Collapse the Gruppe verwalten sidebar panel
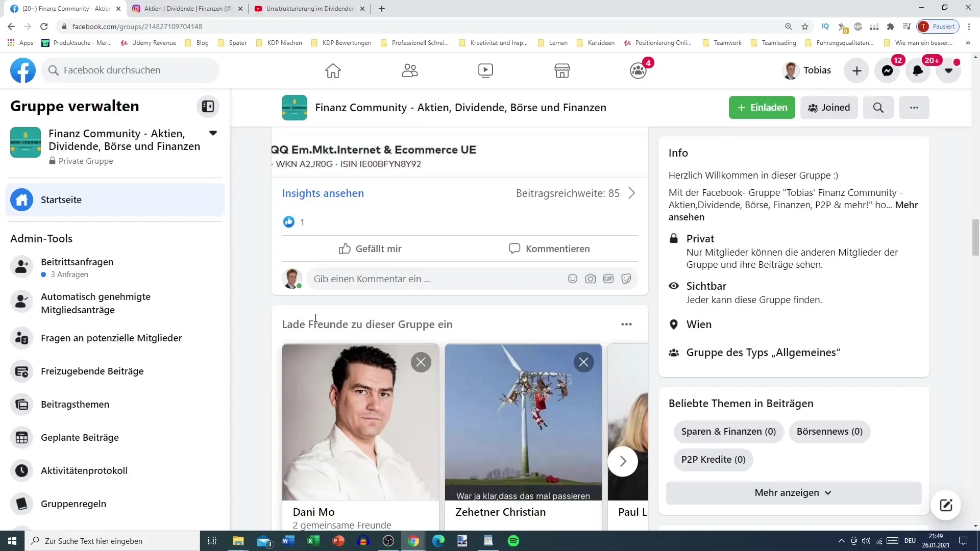 pyautogui.click(x=208, y=106)
